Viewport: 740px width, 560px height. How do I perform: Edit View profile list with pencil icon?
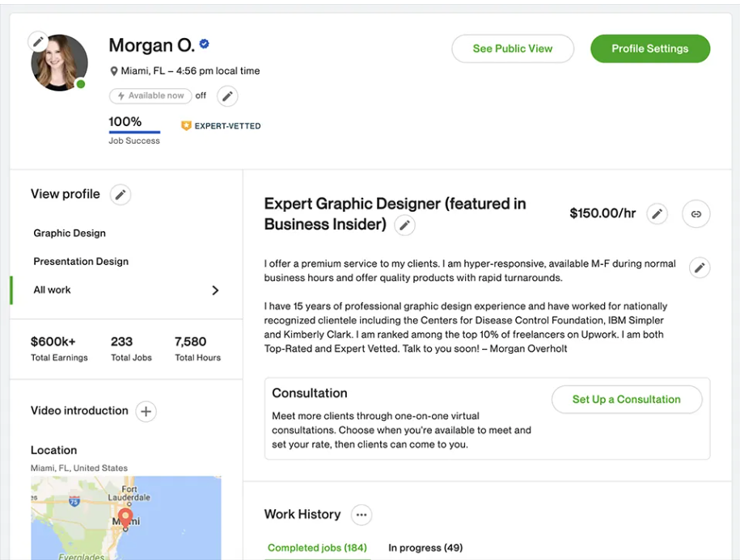click(x=121, y=195)
